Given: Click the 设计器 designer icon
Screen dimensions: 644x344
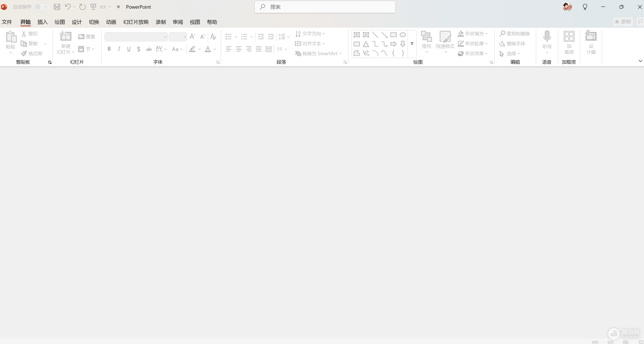Looking at the screenshot, I should point(591,36).
